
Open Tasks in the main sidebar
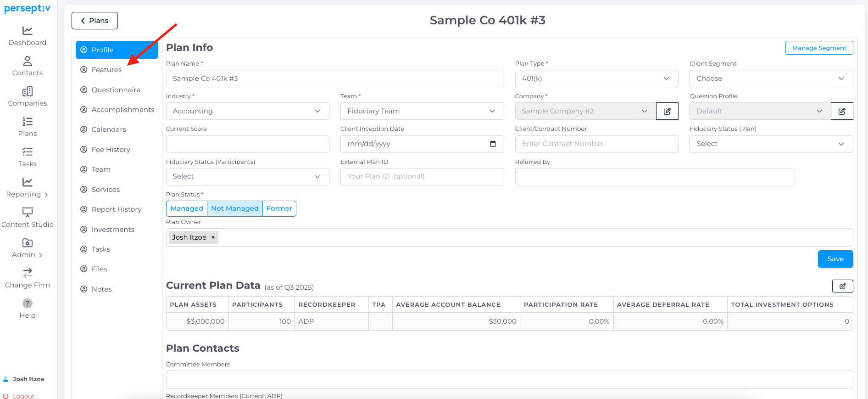tap(28, 157)
